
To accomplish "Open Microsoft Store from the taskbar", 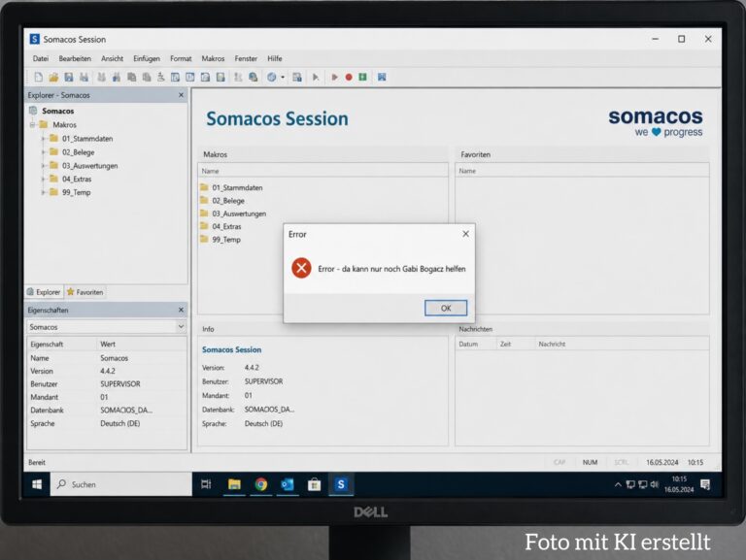I will click(314, 484).
